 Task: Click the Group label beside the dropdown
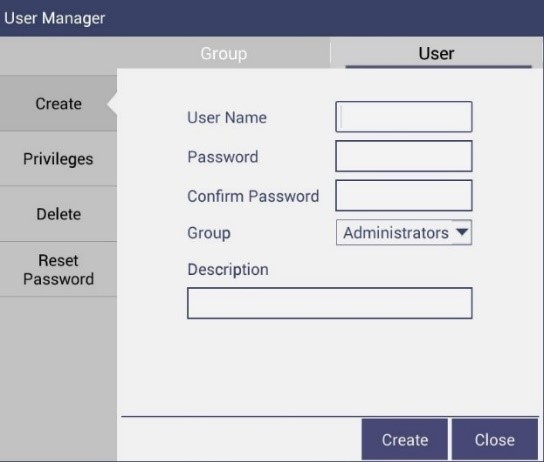click(209, 233)
